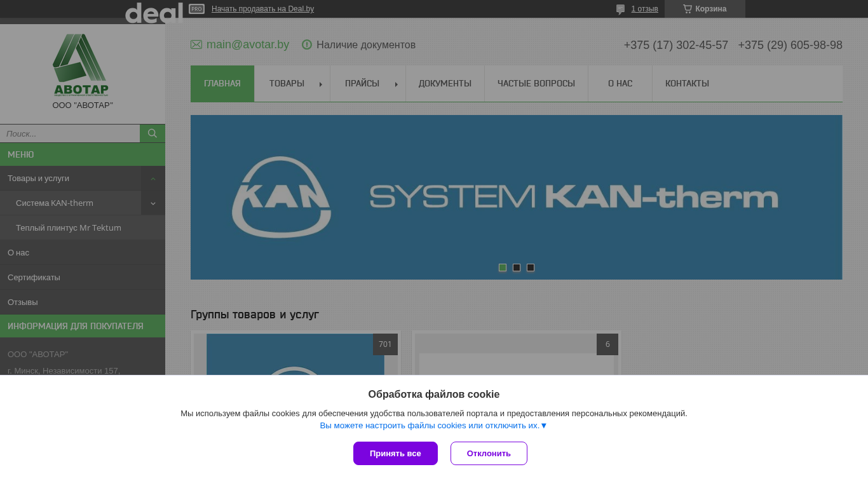
Task: Open the ПРАЙСЫ dropdown arrow
Action: pyautogui.click(x=396, y=84)
